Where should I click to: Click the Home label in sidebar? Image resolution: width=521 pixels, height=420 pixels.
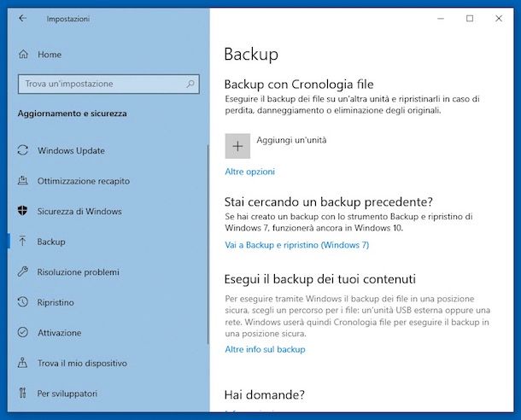50,55
